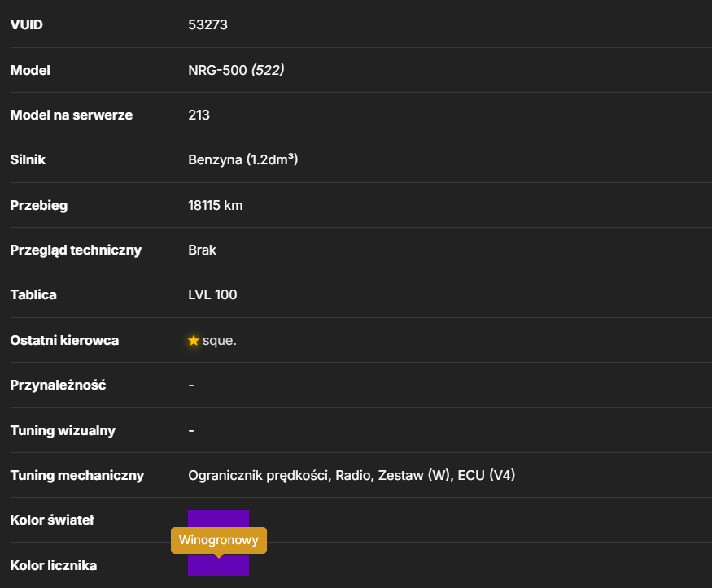
Task: Click the dash value beside Przynależność
Action: coord(191,385)
